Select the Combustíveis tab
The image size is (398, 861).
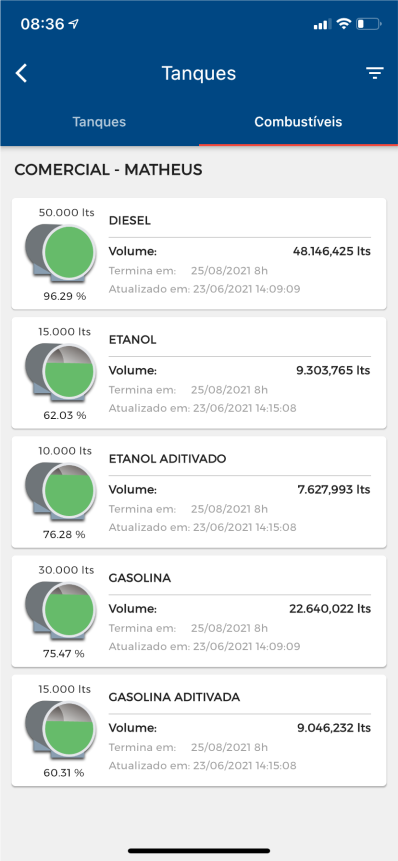click(x=298, y=121)
